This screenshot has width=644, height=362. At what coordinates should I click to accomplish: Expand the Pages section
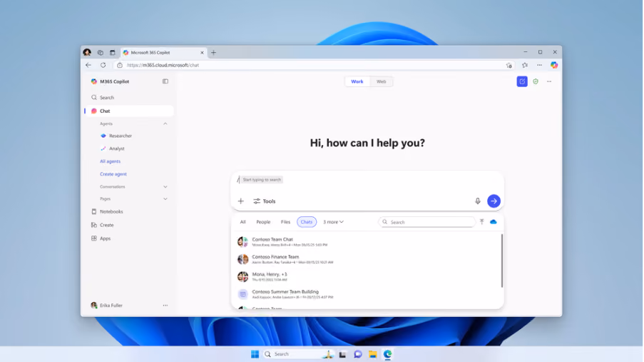pos(165,198)
